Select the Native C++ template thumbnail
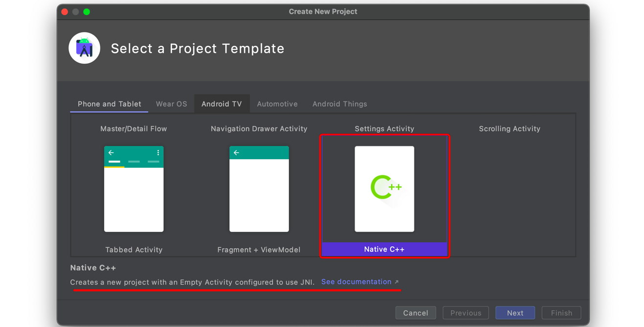 tap(384, 189)
